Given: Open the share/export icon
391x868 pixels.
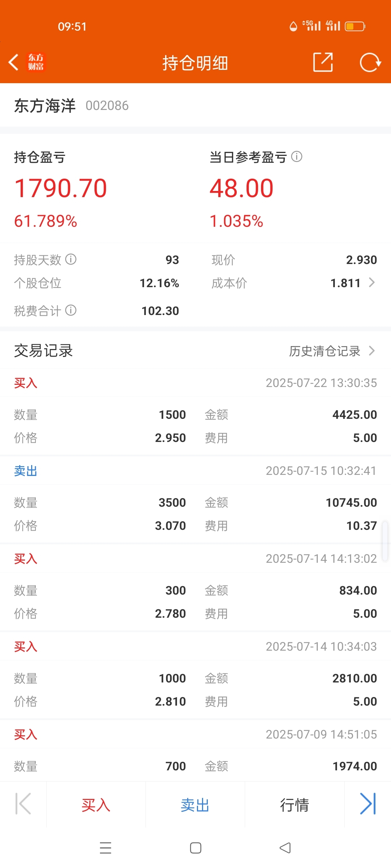Looking at the screenshot, I should coord(323,62).
